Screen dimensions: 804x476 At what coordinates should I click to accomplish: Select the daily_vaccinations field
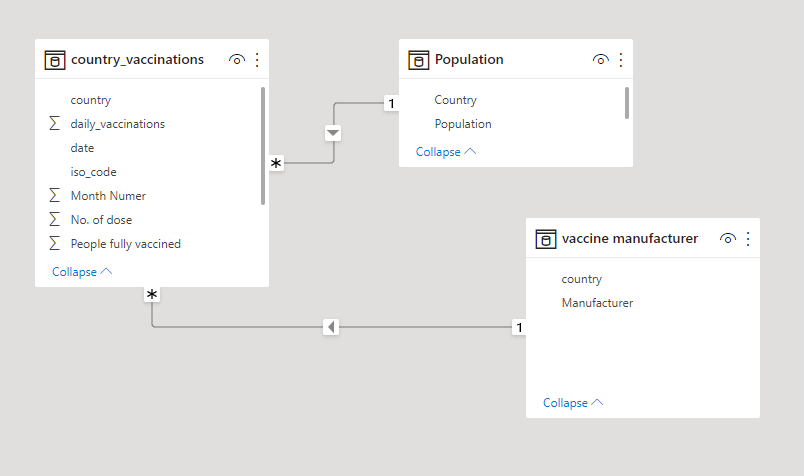(117, 124)
